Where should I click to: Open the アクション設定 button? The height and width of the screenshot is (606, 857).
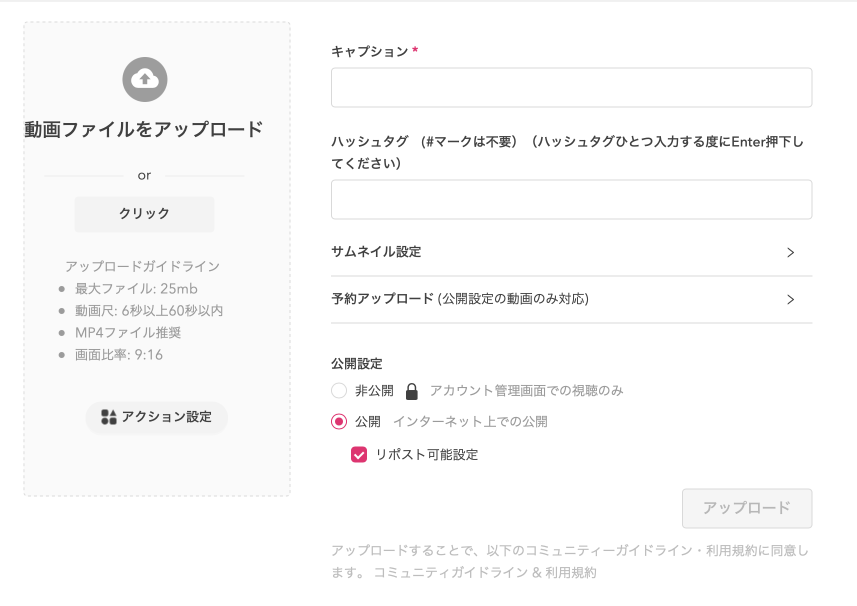point(157,417)
